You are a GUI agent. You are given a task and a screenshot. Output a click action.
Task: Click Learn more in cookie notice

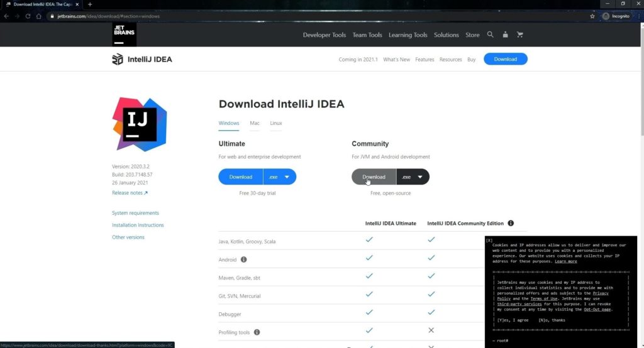pos(565,261)
